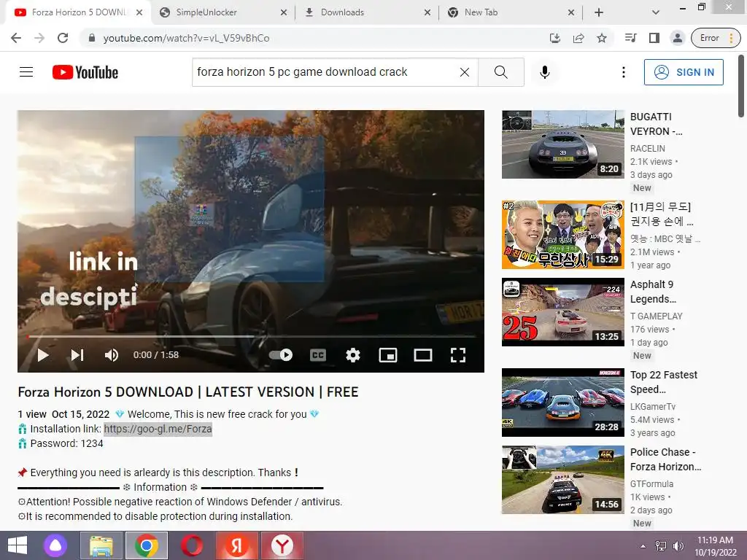Switch to theater mode
Viewport: 747px width, 560px height.
click(423, 355)
